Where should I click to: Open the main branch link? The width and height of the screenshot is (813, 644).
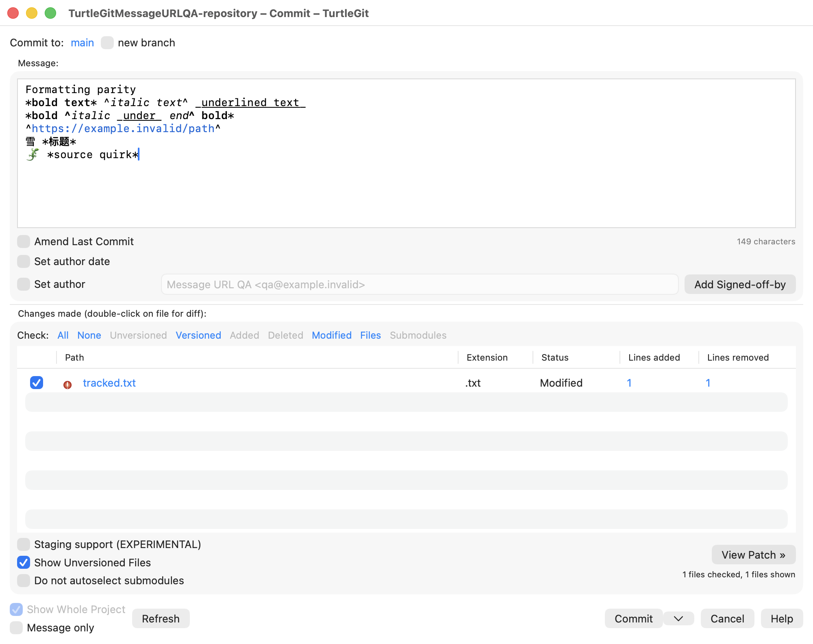[x=82, y=43]
